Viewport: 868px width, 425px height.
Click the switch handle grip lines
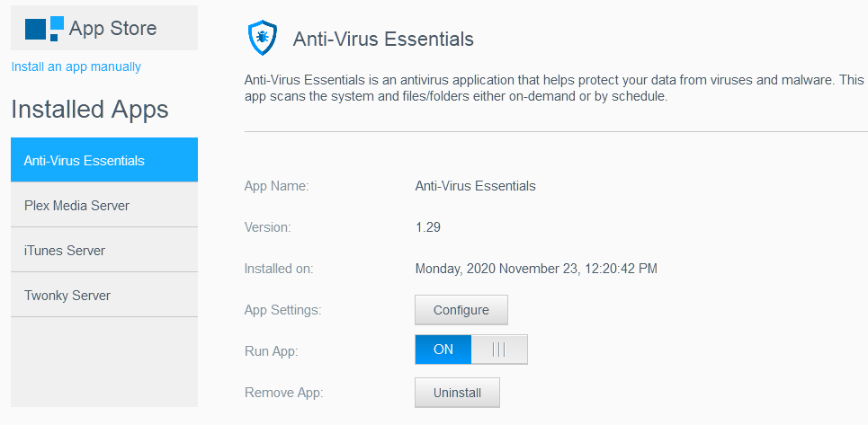coord(499,350)
